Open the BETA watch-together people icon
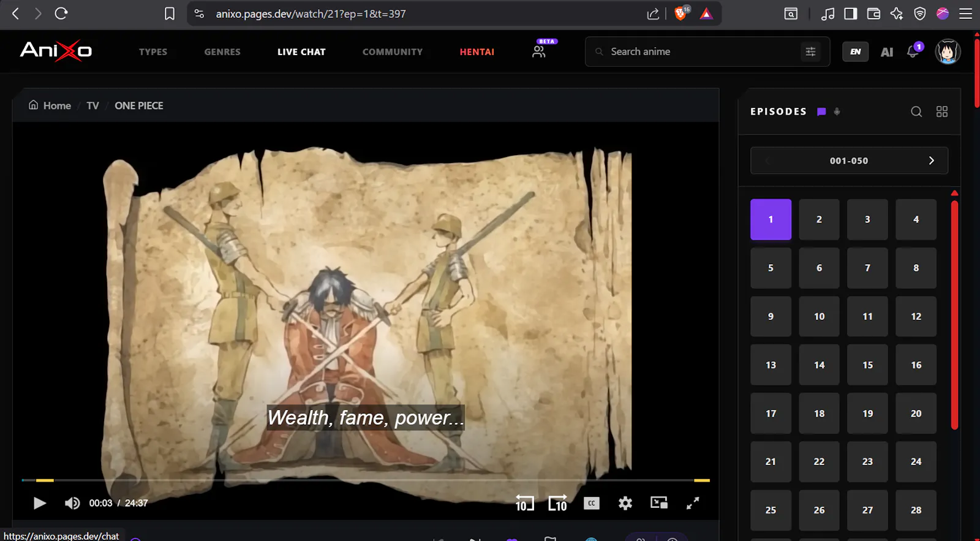 [539, 51]
